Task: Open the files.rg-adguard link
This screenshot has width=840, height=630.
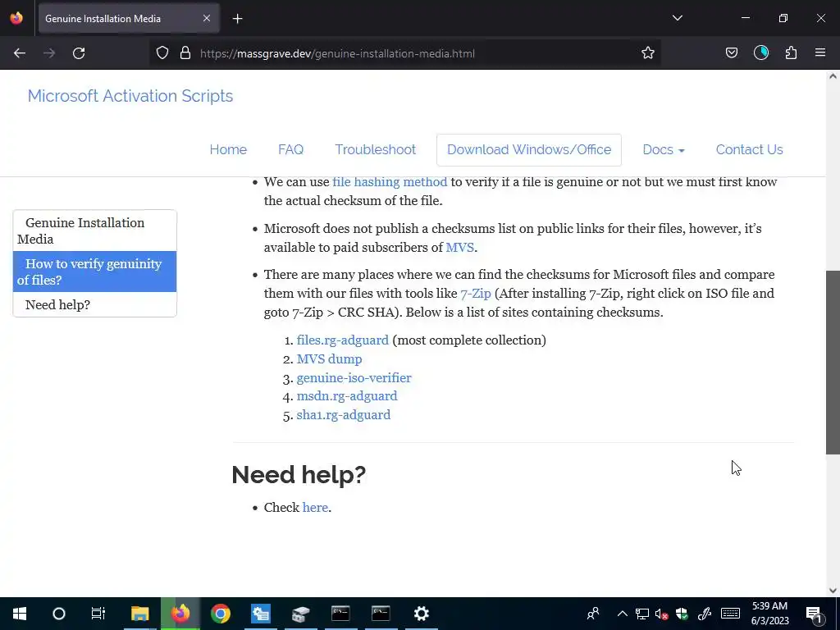Action: 342,340
